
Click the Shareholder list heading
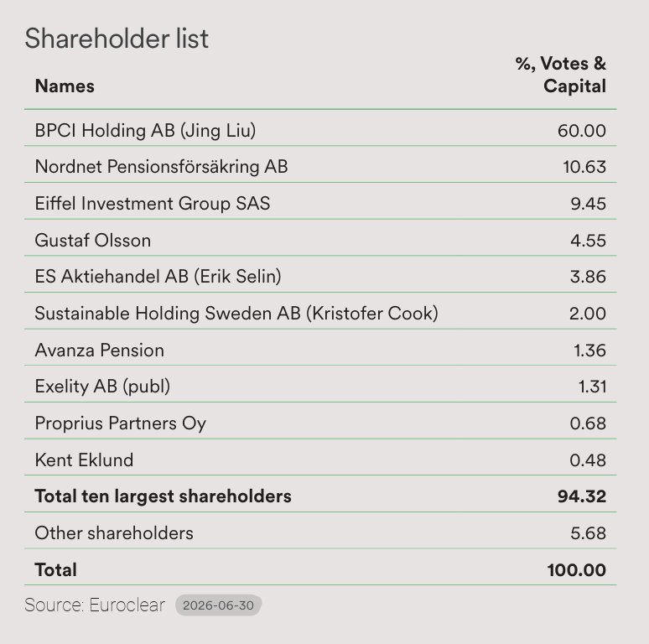click(x=117, y=39)
